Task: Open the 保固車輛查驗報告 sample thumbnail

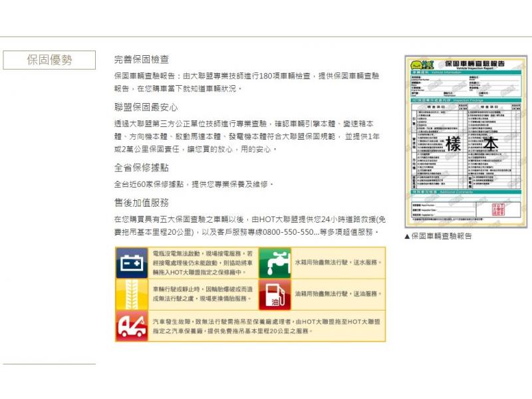Action: (x=465, y=141)
